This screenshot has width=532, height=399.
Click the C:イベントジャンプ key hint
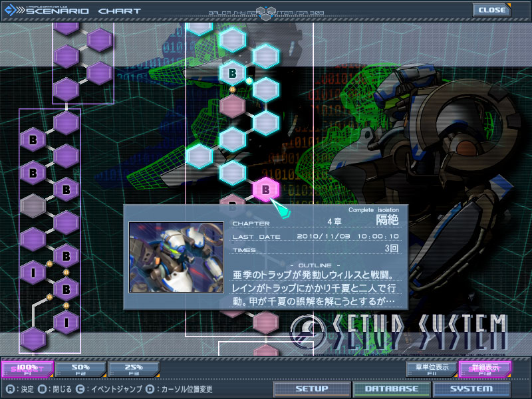tap(109, 389)
